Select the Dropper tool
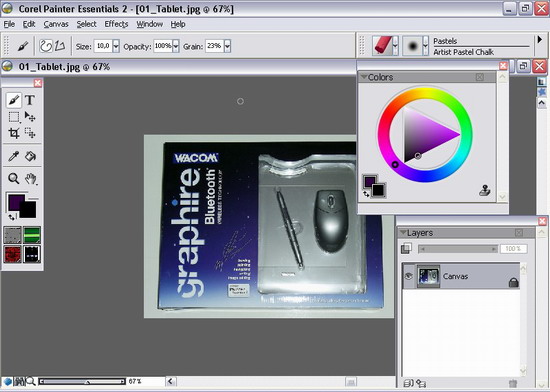This screenshot has width=550, height=392. (14, 156)
